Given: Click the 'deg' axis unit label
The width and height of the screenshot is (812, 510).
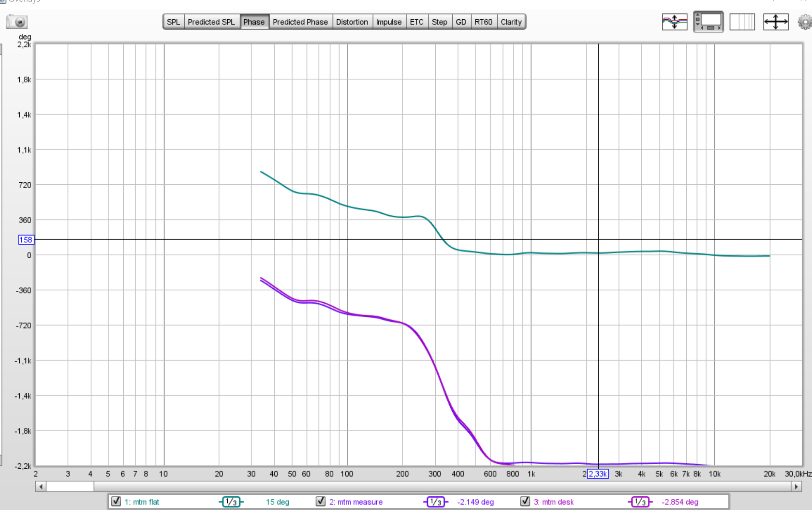Looking at the screenshot, I should 25,37.
